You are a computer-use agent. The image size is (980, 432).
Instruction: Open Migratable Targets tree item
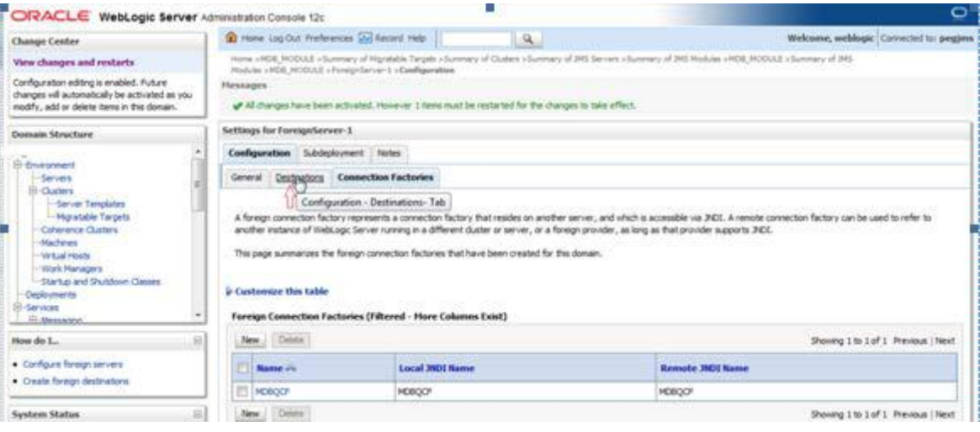(x=93, y=217)
